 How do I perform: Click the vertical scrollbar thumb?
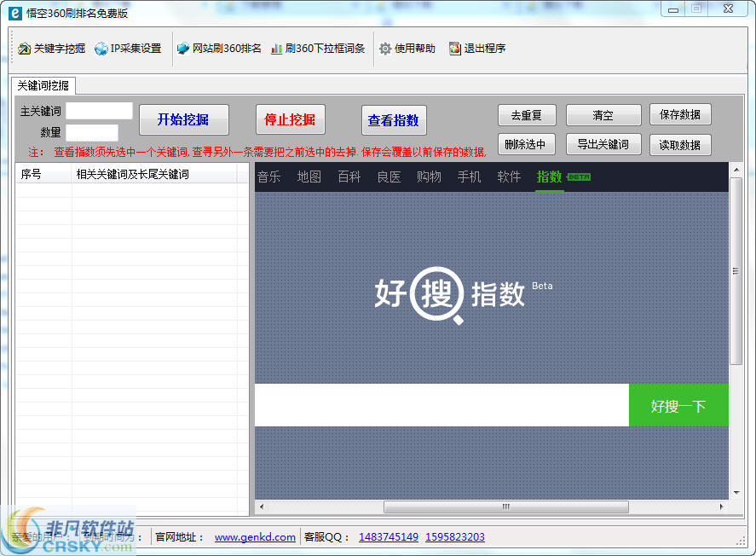click(736, 271)
